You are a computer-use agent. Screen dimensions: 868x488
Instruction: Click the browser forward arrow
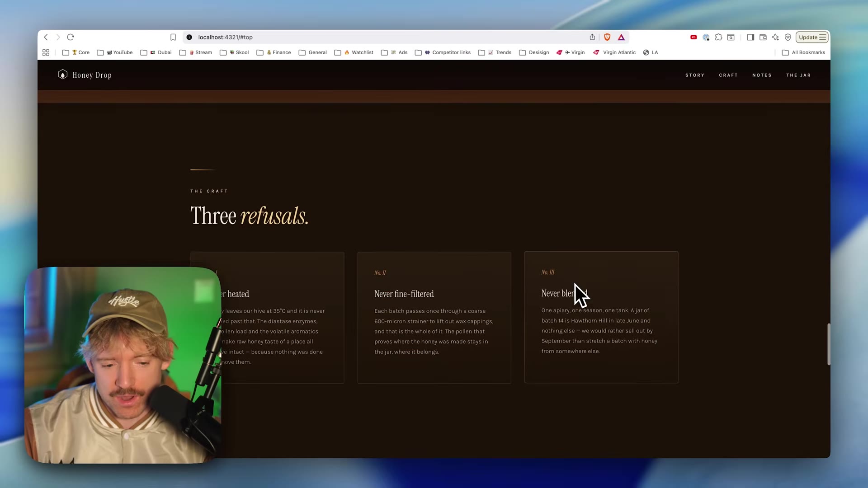(58, 37)
